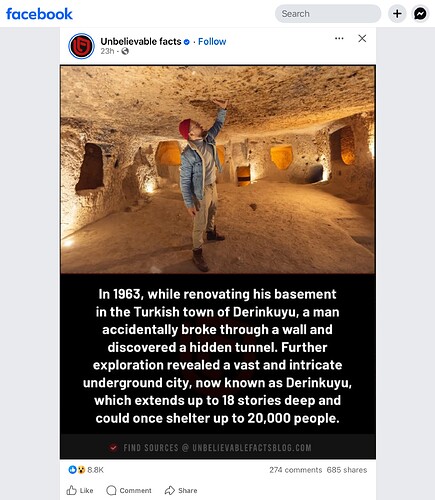
Task: Click the wow reaction emoji icon
Action: click(81, 470)
